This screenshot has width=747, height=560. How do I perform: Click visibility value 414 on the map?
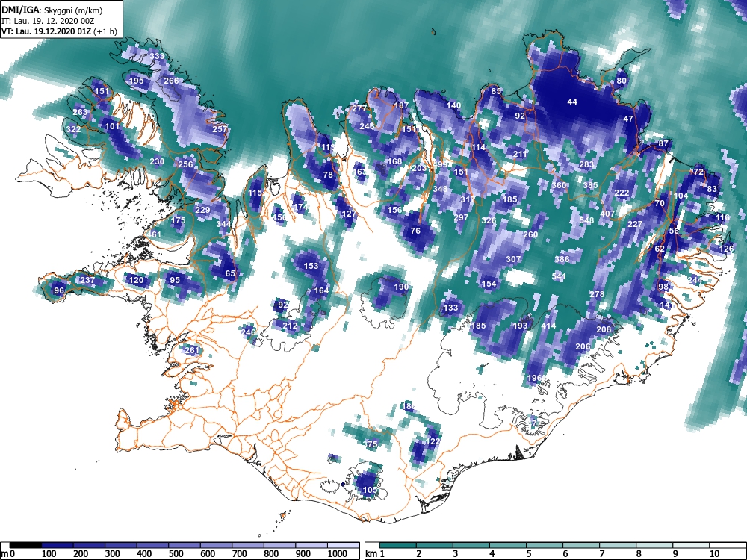548,326
